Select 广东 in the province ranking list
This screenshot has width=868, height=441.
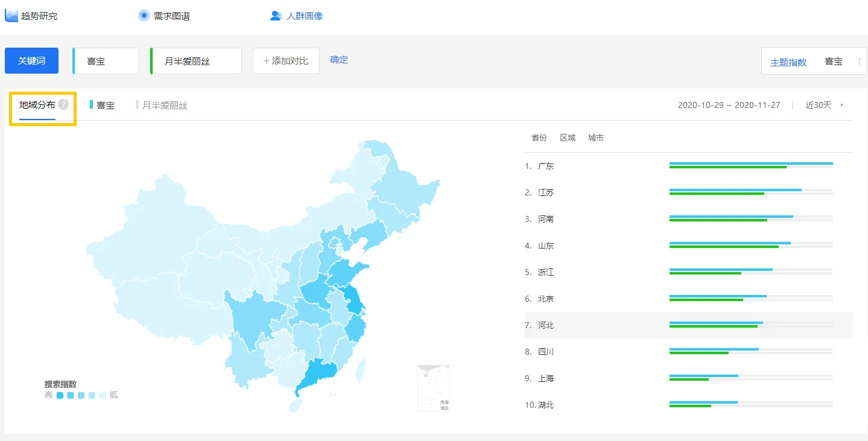click(546, 165)
